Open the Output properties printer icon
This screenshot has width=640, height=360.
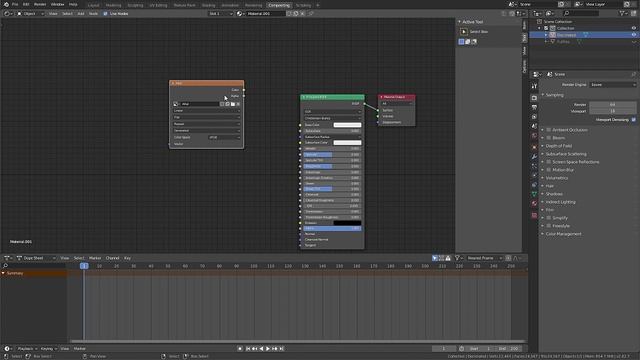[534, 107]
